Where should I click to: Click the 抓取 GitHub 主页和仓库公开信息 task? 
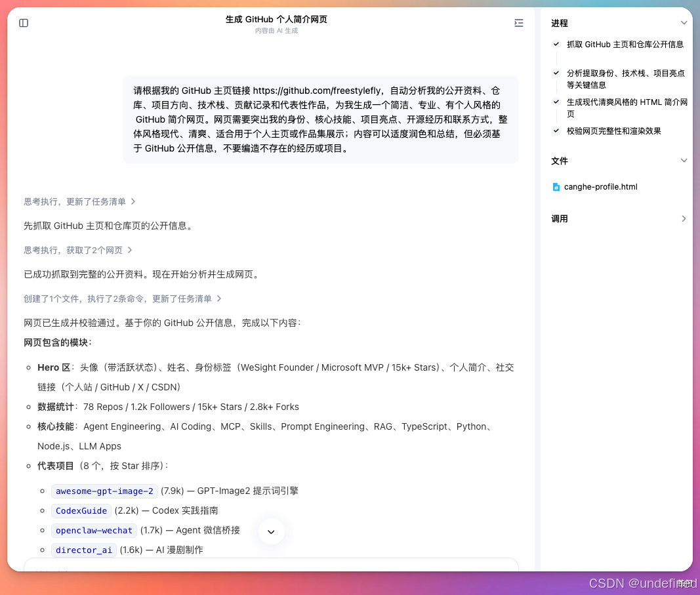[625, 44]
